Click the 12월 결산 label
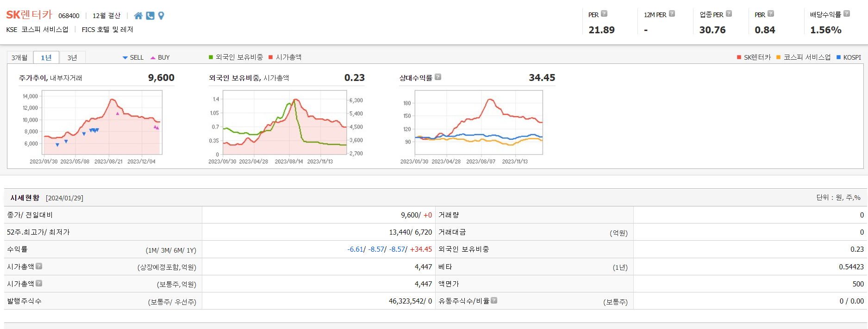The height and width of the screenshot is (329, 868). pos(106,16)
